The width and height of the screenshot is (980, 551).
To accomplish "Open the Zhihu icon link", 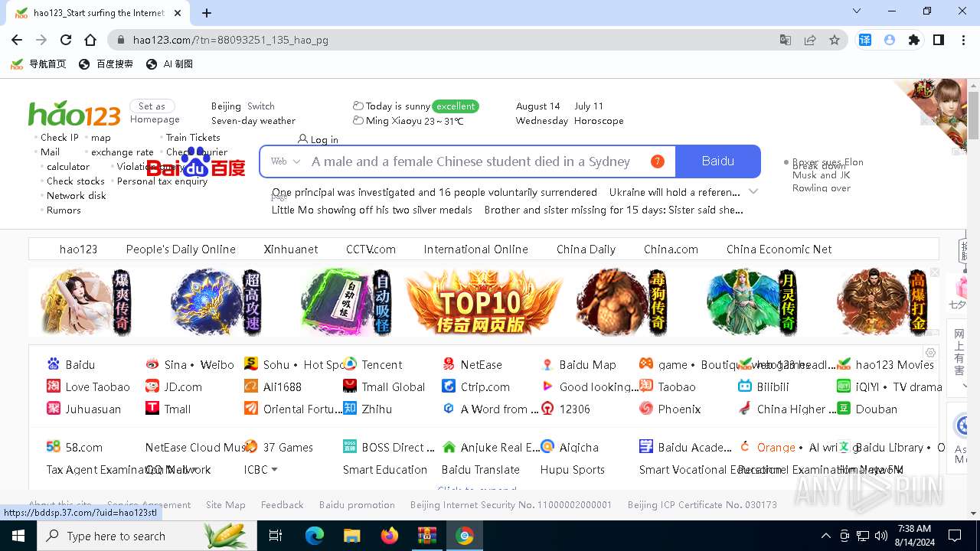I will coord(350,409).
